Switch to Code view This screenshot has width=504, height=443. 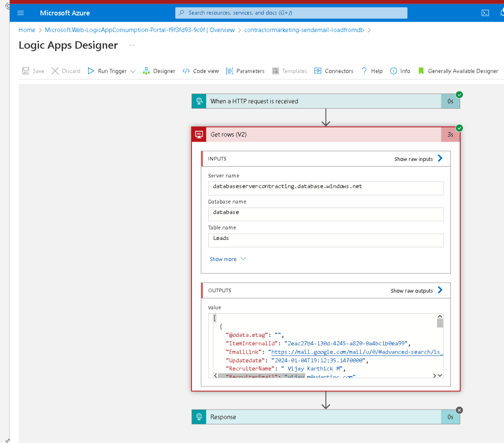click(201, 71)
